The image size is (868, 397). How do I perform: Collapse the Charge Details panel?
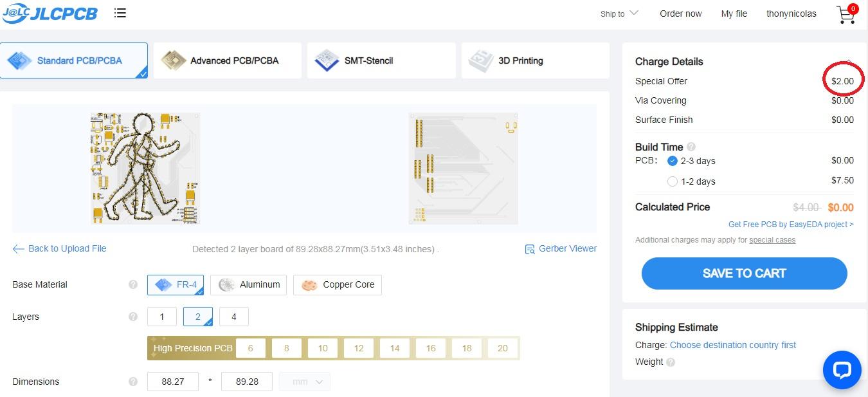849,62
